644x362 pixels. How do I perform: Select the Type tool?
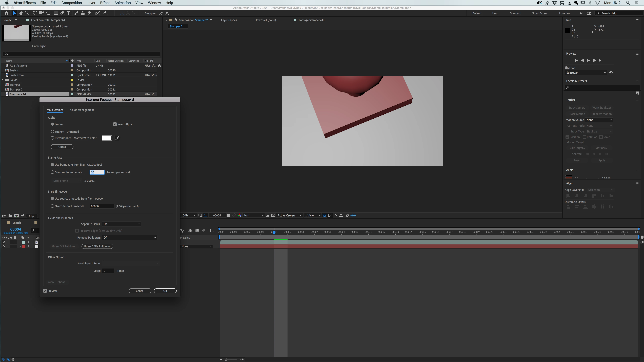pyautogui.click(x=68, y=13)
